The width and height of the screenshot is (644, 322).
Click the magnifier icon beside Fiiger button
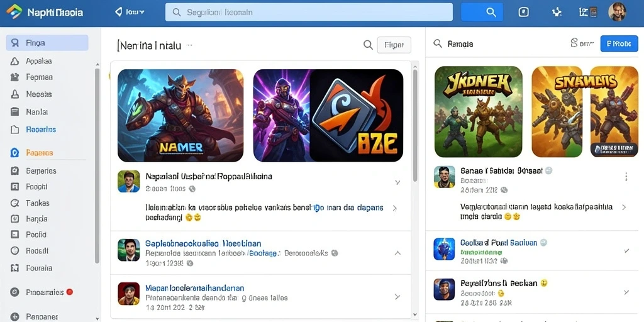point(369,45)
